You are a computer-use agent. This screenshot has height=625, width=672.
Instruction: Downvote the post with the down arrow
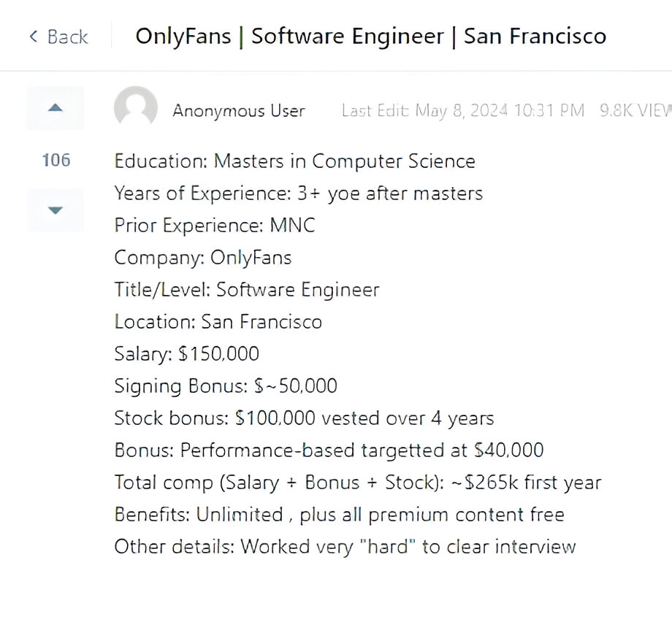pos(55,210)
